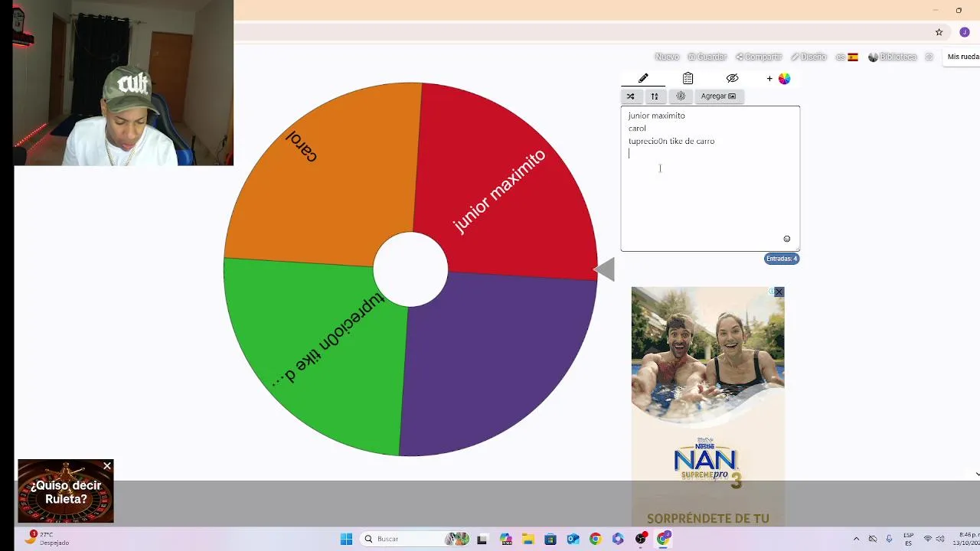The height and width of the screenshot is (551, 980).
Task: Open the Mis ruedas button
Action: coord(962,57)
